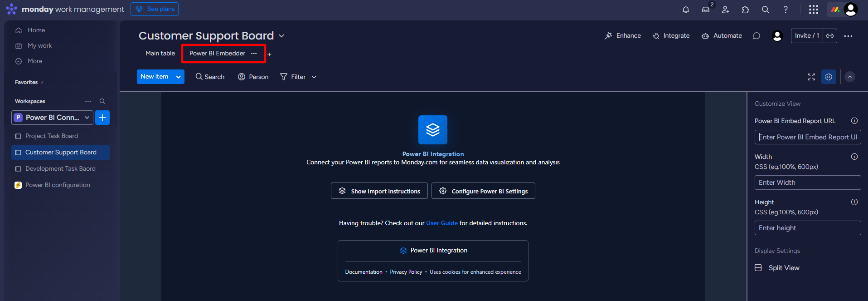Click the invite members icon in the top bar
Screen dimensions: 868x301
(726, 10)
